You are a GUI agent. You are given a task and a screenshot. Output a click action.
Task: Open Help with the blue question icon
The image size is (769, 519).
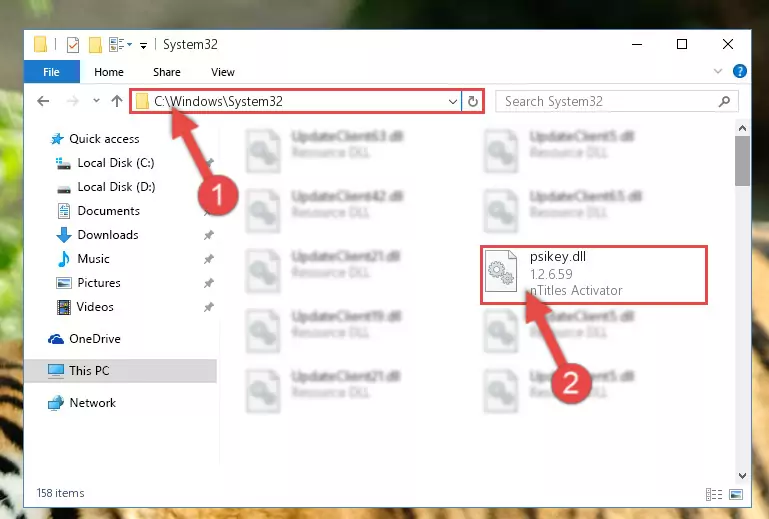click(x=740, y=71)
